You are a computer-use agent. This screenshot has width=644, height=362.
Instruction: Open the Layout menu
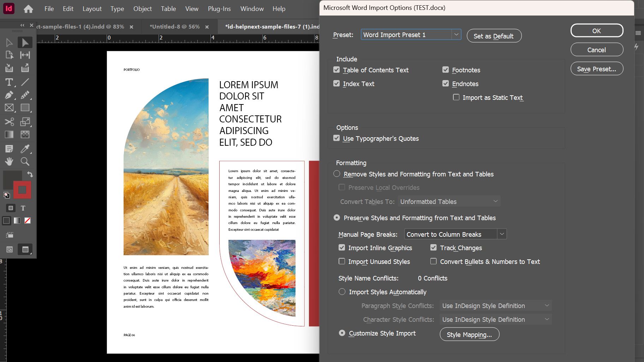pyautogui.click(x=92, y=9)
